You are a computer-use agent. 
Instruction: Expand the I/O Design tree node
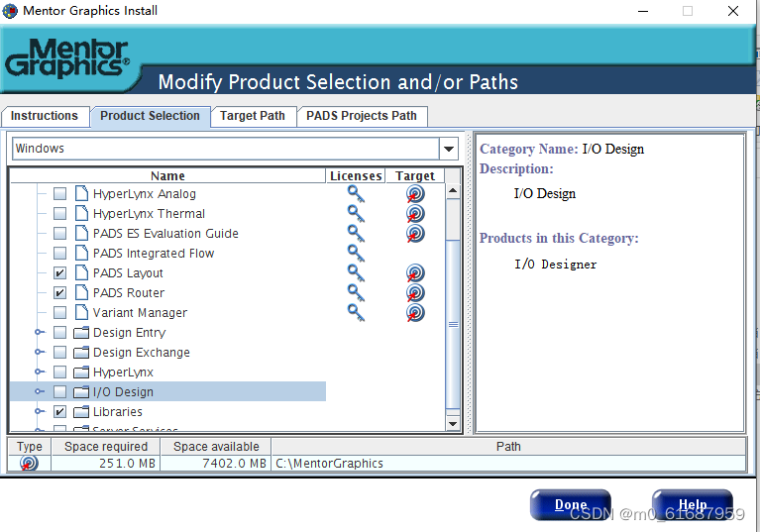pos(40,392)
